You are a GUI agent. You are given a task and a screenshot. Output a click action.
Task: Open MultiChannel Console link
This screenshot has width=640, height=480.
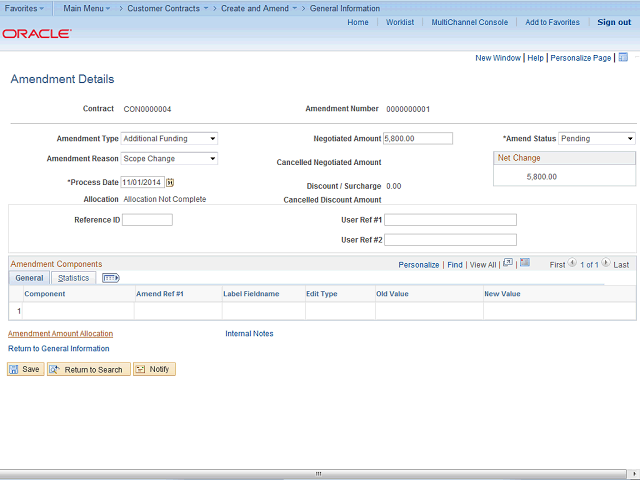click(470, 22)
